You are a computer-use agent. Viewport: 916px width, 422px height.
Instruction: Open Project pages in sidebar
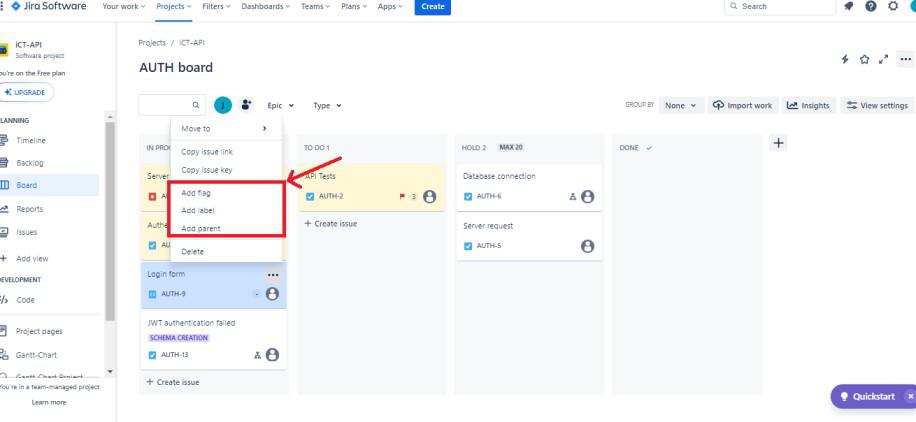tap(39, 331)
